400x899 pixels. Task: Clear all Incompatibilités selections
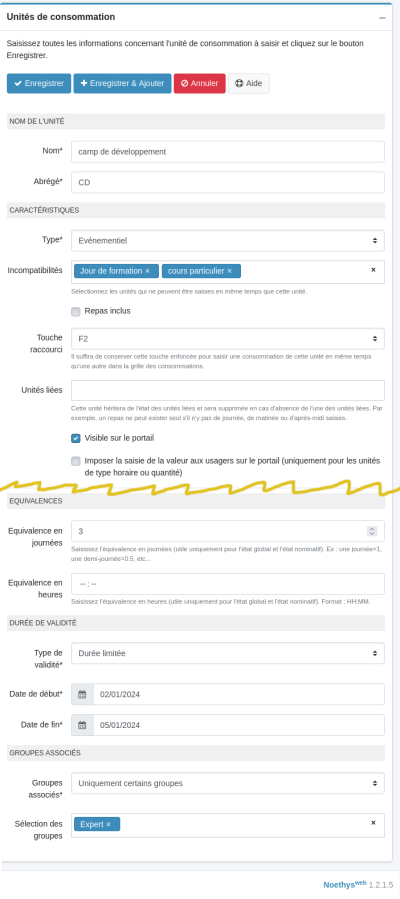point(373,269)
